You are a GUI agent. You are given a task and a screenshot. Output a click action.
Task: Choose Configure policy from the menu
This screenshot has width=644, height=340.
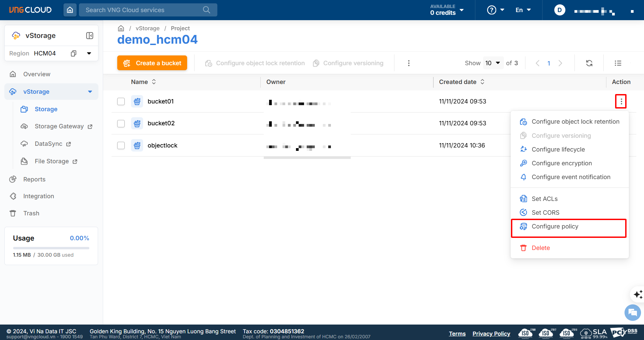pos(555,226)
